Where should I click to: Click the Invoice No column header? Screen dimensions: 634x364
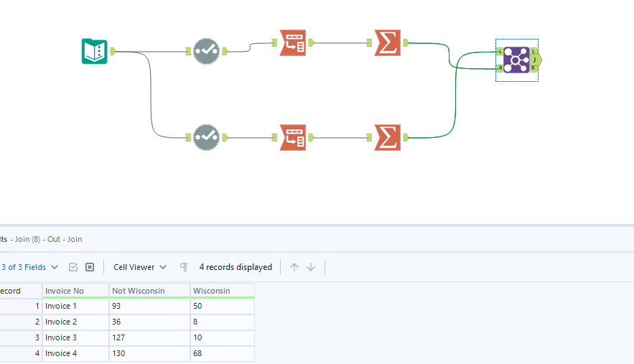[75, 291]
